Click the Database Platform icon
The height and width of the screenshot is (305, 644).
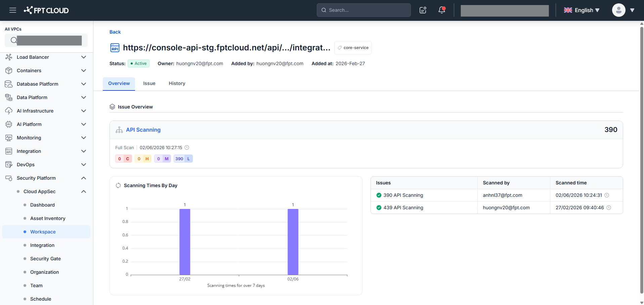click(x=9, y=84)
